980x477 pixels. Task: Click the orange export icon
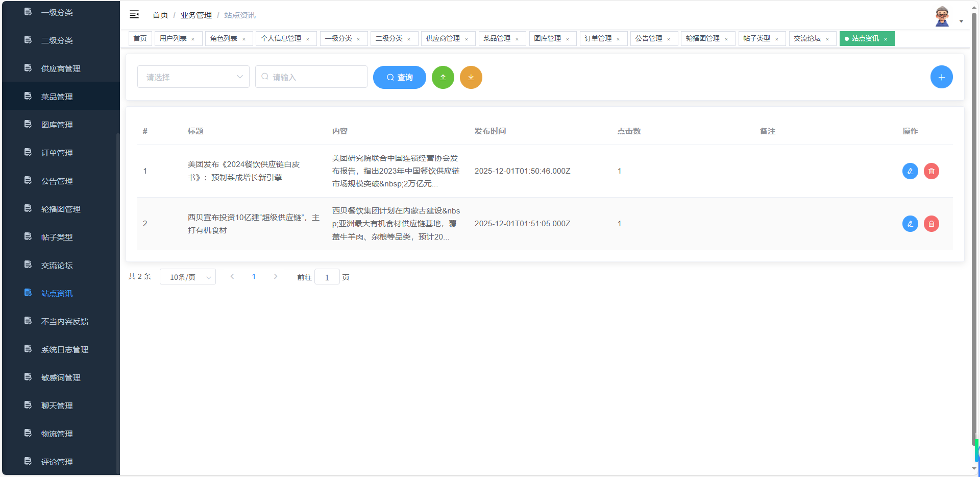(x=471, y=77)
